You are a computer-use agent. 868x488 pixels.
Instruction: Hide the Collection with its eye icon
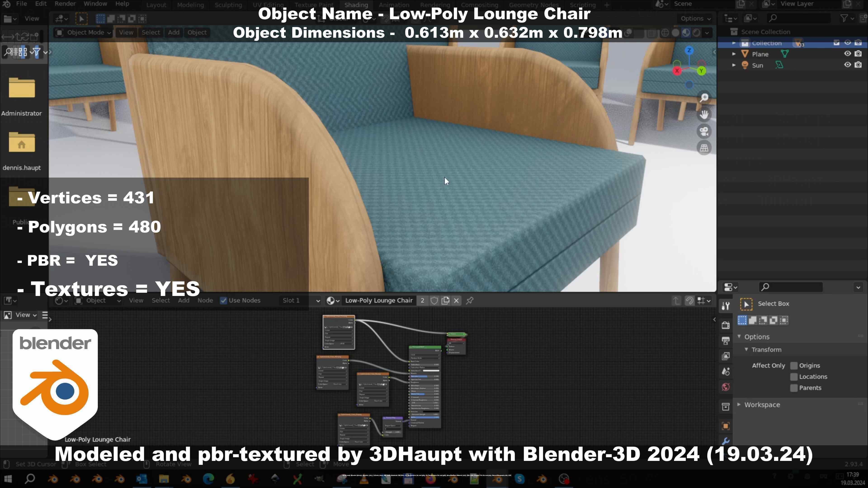[847, 42]
